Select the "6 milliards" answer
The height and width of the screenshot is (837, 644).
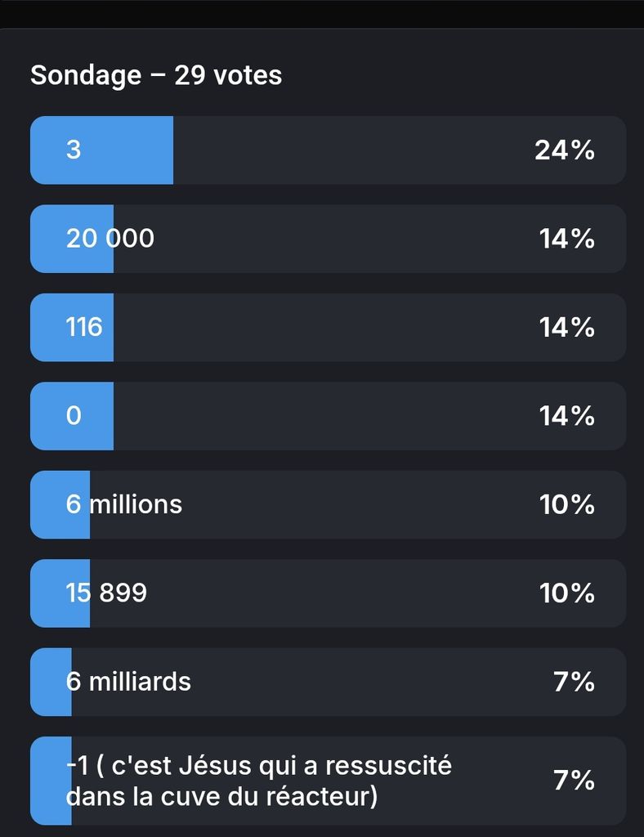(128, 682)
